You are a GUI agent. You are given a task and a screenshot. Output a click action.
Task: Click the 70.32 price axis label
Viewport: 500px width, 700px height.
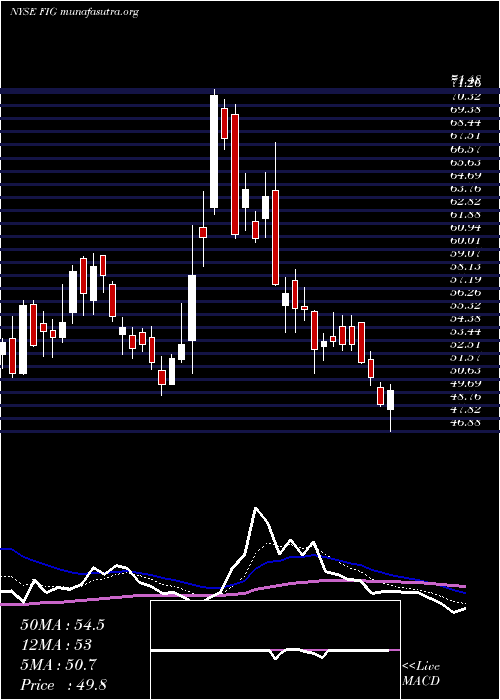click(x=466, y=96)
